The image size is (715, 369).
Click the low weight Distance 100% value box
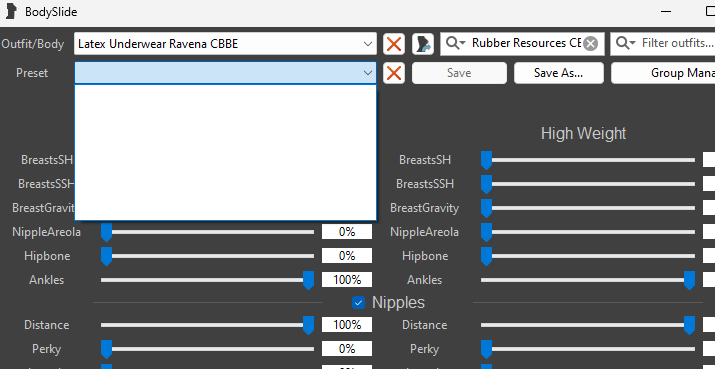pyautogui.click(x=347, y=325)
